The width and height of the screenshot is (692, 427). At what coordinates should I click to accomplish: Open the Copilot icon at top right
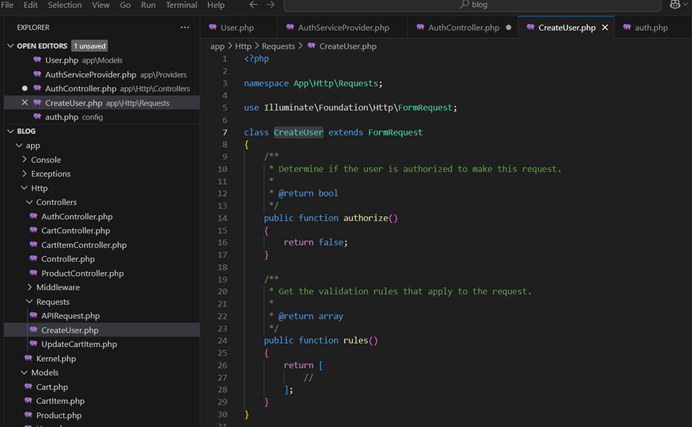676,5
